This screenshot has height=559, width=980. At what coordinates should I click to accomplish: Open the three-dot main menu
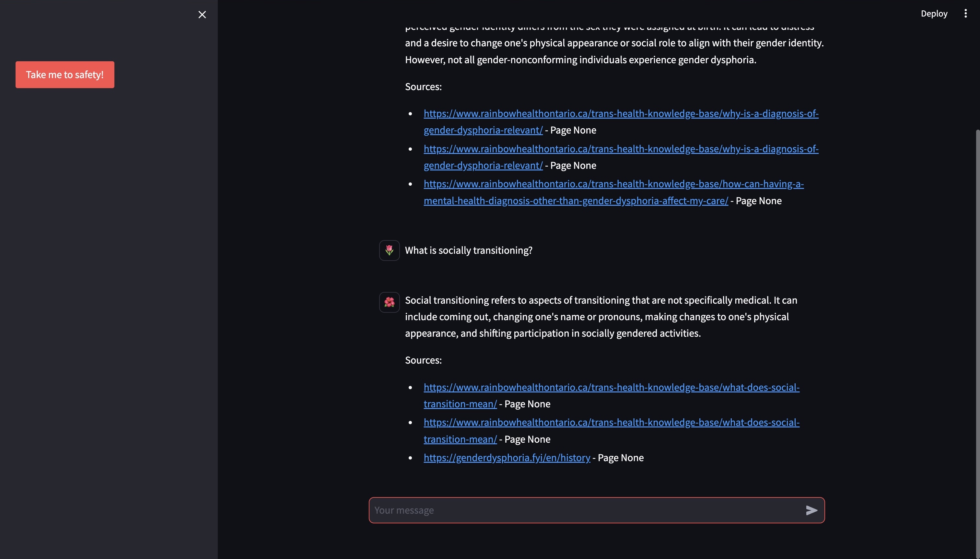coord(965,13)
